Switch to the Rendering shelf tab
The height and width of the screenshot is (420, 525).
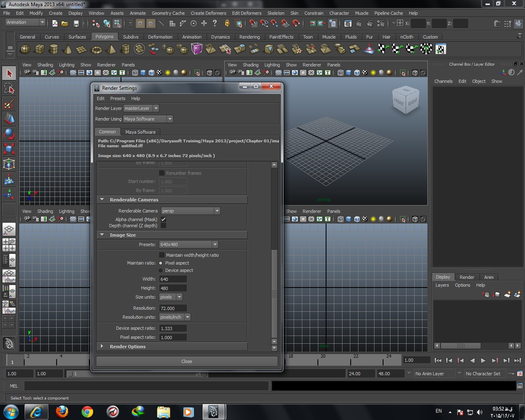(x=249, y=37)
